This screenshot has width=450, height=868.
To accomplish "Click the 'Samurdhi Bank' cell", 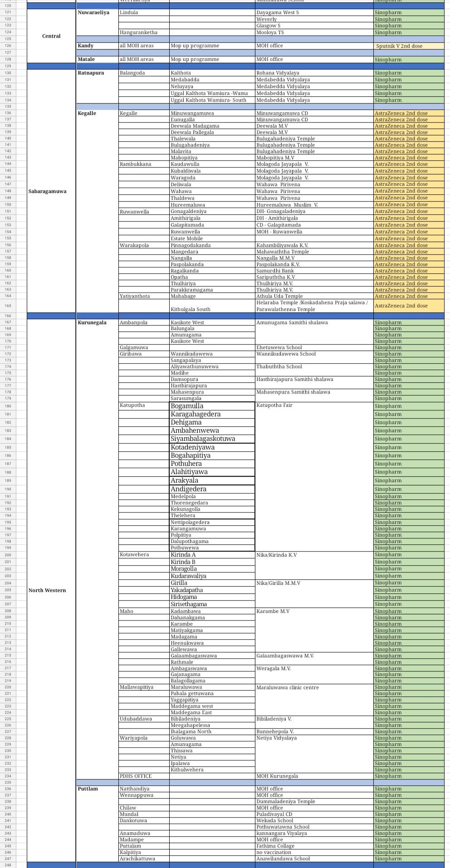I will [x=314, y=271].
